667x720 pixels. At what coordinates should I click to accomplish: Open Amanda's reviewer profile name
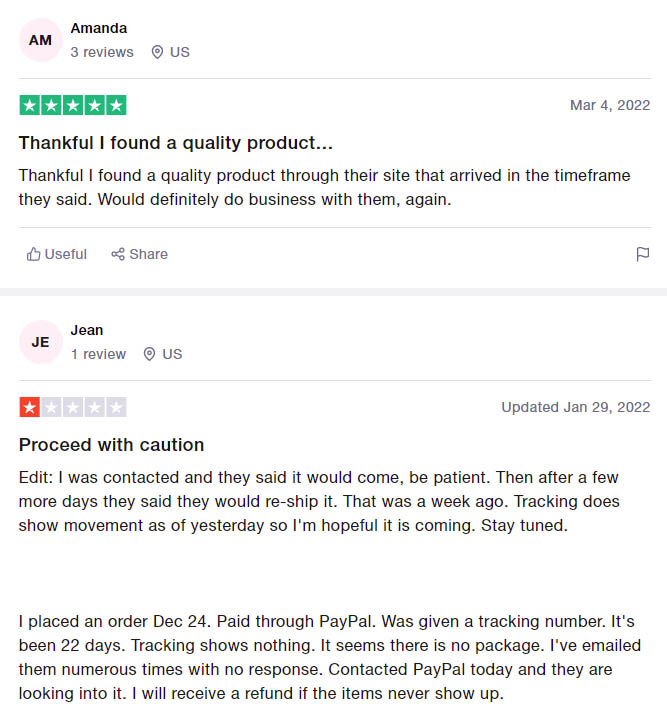pyautogui.click(x=98, y=28)
